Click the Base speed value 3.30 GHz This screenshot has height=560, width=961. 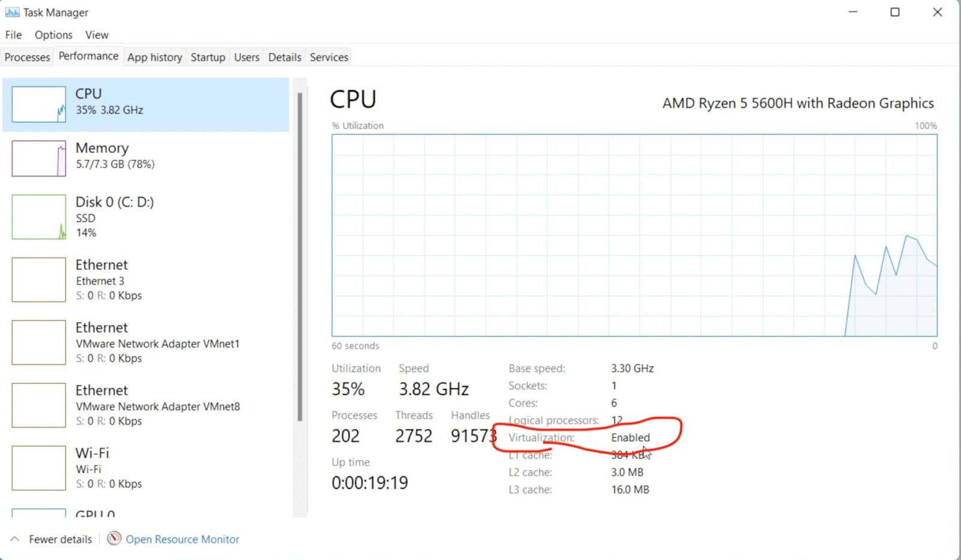[632, 369]
